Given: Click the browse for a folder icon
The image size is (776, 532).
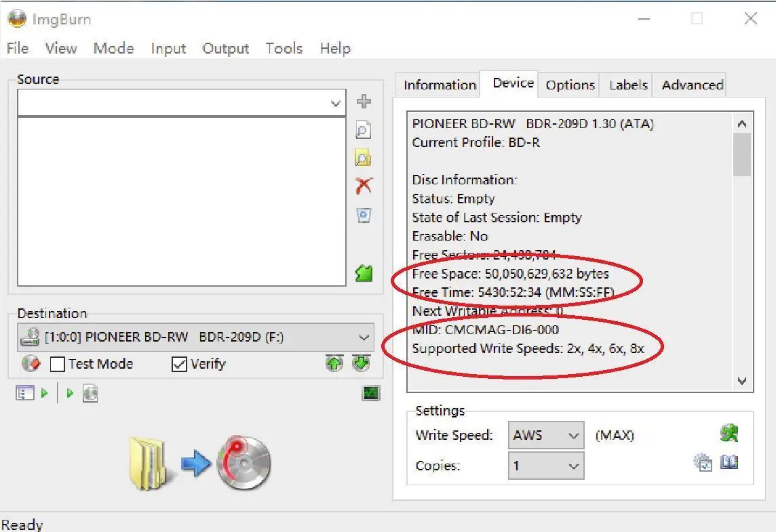Looking at the screenshot, I should (x=364, y=158).
